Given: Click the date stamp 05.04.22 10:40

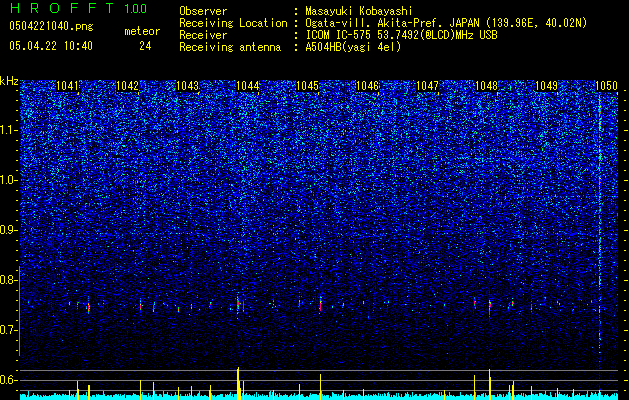Looking at the screenshot, I should click(x=51, y=46).
